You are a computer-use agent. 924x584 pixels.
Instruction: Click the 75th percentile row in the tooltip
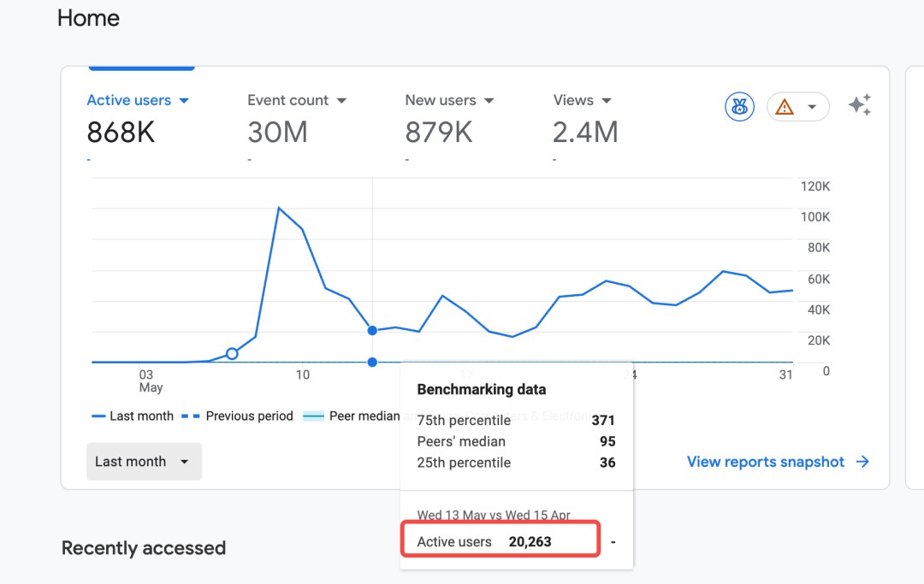(x=516, y=421)
